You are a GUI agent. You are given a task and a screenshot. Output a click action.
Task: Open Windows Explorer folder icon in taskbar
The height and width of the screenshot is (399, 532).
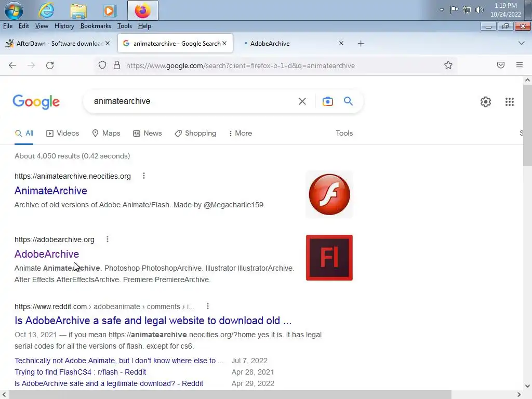(78, 10)
